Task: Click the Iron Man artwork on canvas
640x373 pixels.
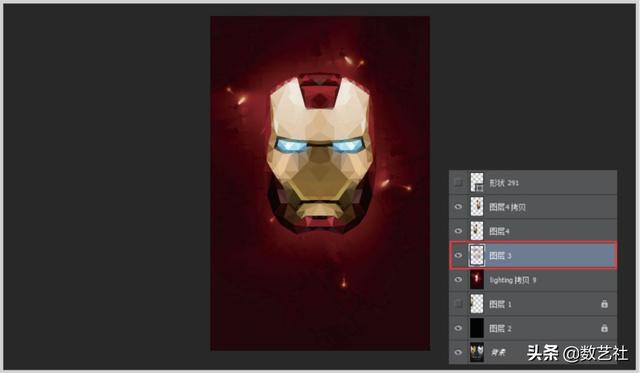Action: tap(320, 183)
